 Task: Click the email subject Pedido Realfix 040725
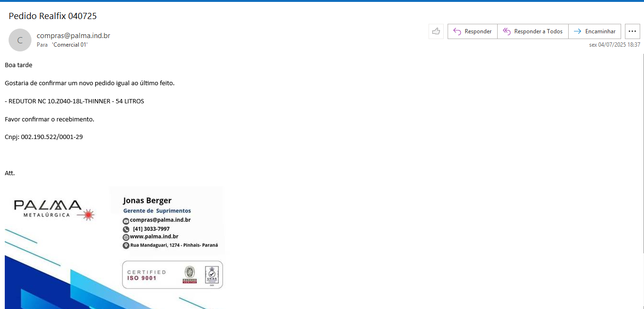(x=52, y=16)
